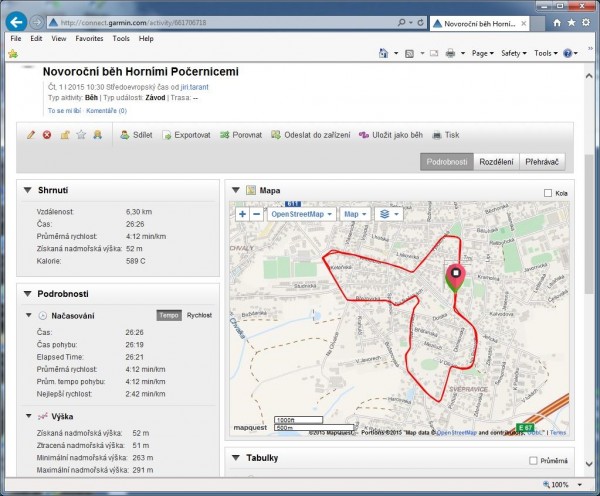The width and height of the screenshot is (600, 496).
Task: Click Uložit jako běh
Action: [391, 135]
